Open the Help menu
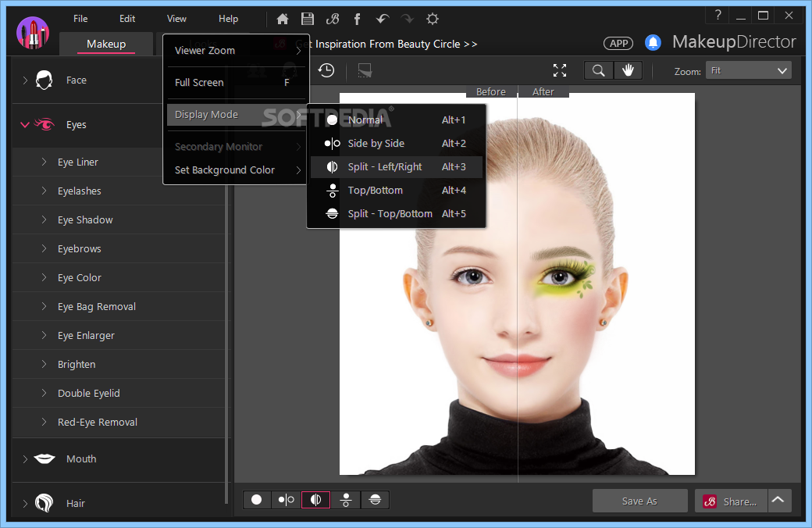812x528 pixels. [x=228, y=19]
